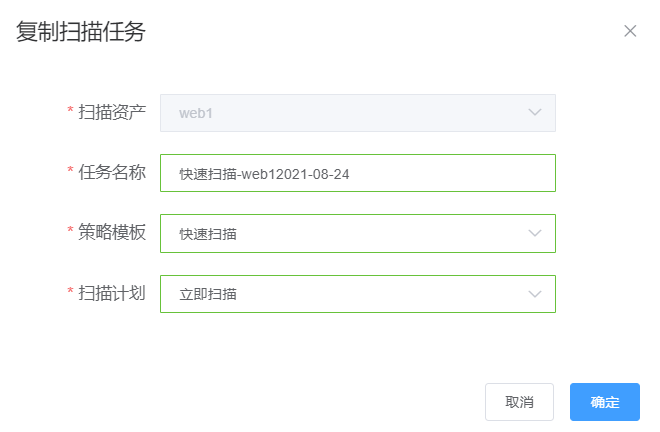Click the red asterisk beside 策略模板
This screenshot has height=432, width=660.
(x=70, y=233)
